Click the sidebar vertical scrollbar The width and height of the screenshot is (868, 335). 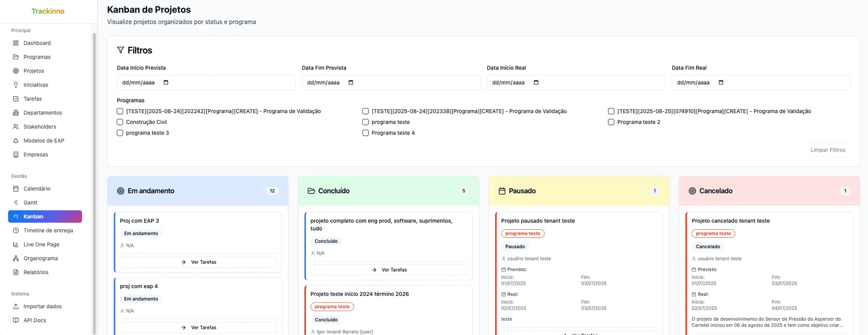(94, 184)
